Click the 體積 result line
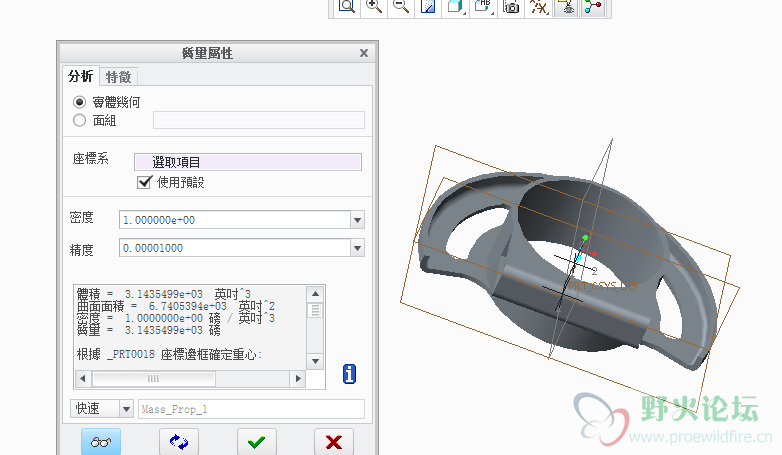The image size is (782, 455). (164, 294)
